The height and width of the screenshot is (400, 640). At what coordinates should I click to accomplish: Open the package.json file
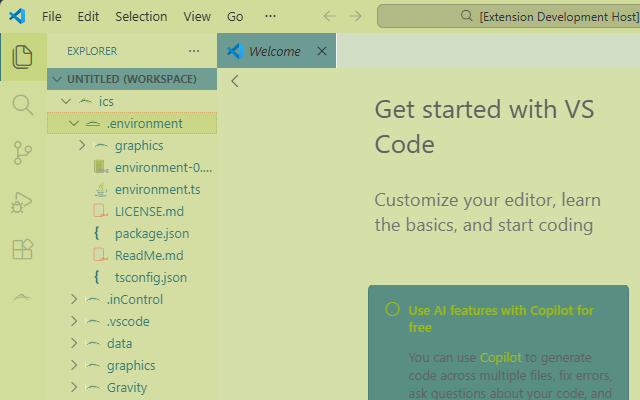pyautogui.click(x=151, y=234)
